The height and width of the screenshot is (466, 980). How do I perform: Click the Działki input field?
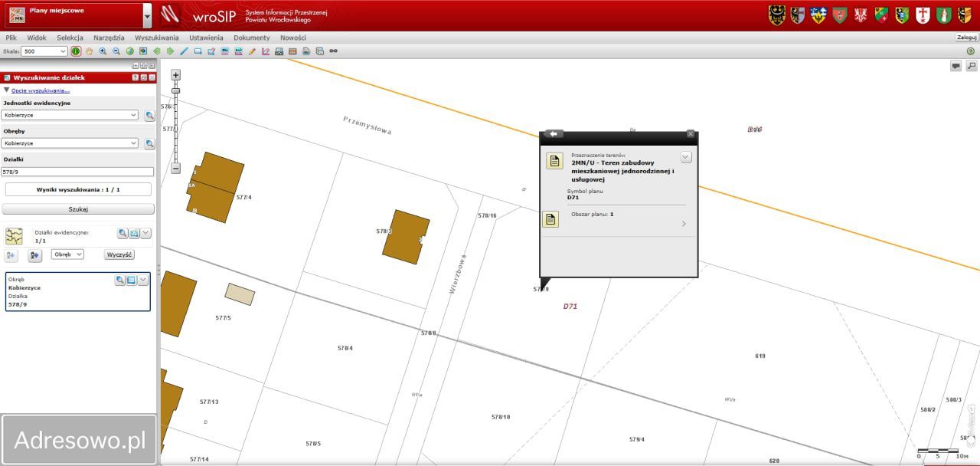tap(78, 172)
